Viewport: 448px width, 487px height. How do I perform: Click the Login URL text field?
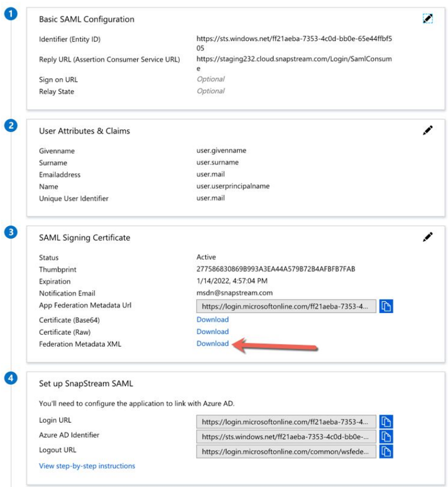click(x=286, y=422)
